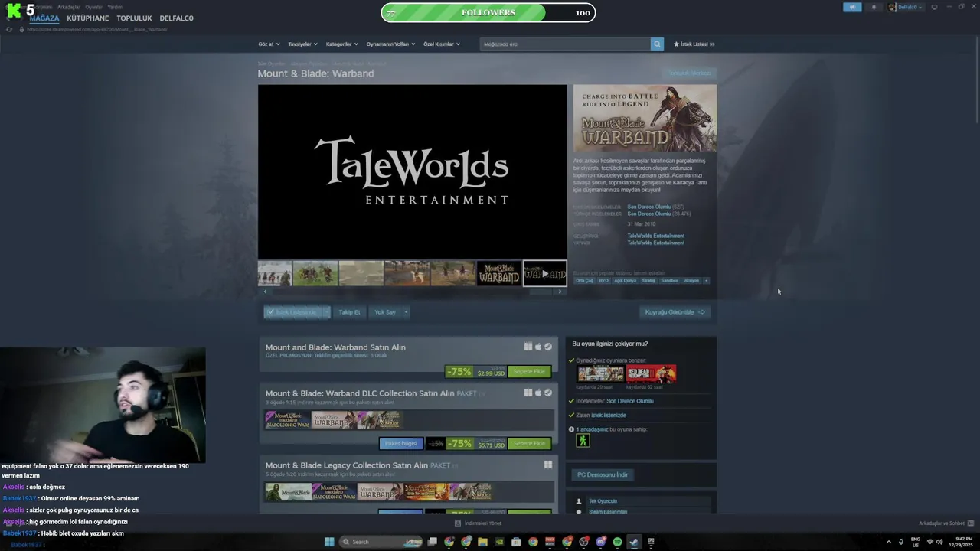Viewport: 980px width, 551px height.
Task: Click the Steam taskbar icon
Action: [634, 542]
